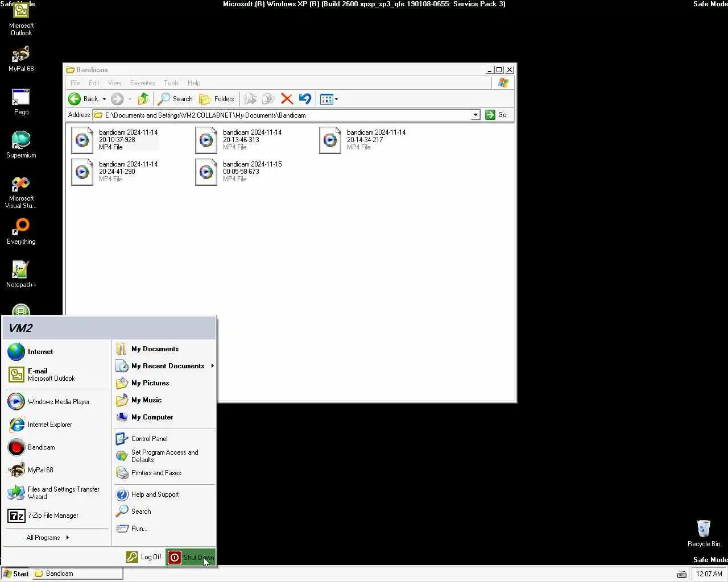
Task: Open the Run... dialog
Action: [164, 529]
